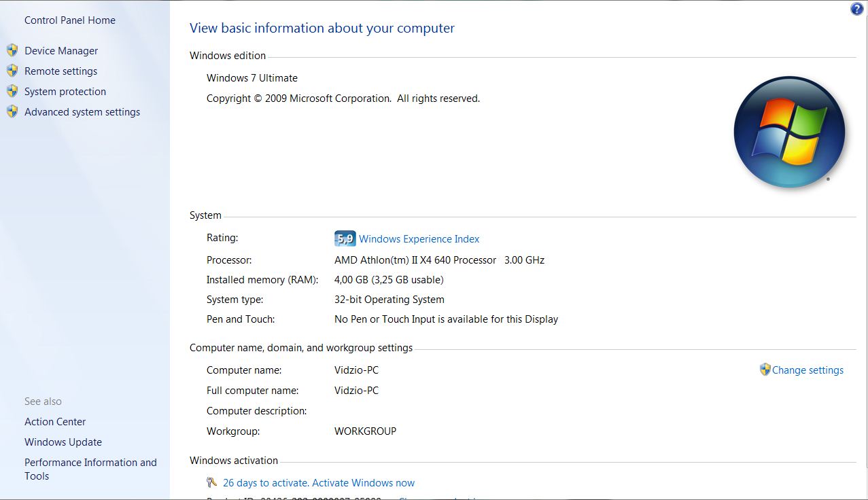Click the 'Windows activation' section header

pos(234,461)
